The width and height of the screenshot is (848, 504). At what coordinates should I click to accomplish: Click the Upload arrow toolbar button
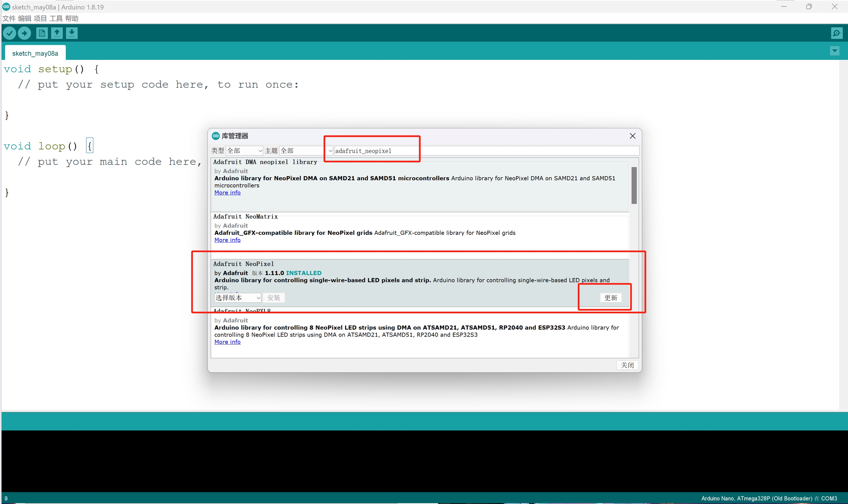point(24,33)
